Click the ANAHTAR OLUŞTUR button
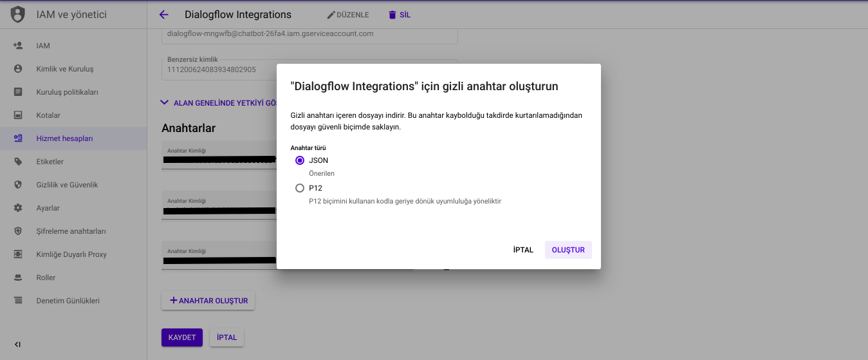The height and width of the screenshot is (360, 868). pos(208,301)
